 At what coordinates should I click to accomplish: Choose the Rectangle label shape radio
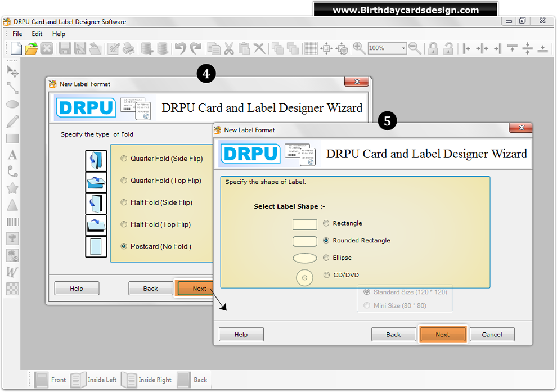(x=326, y=223)
